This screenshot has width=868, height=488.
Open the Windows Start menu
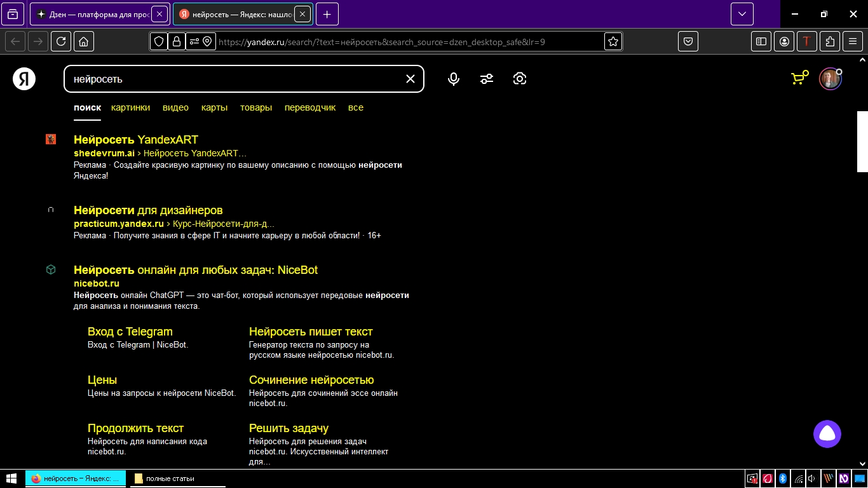[x=11, y=478]
